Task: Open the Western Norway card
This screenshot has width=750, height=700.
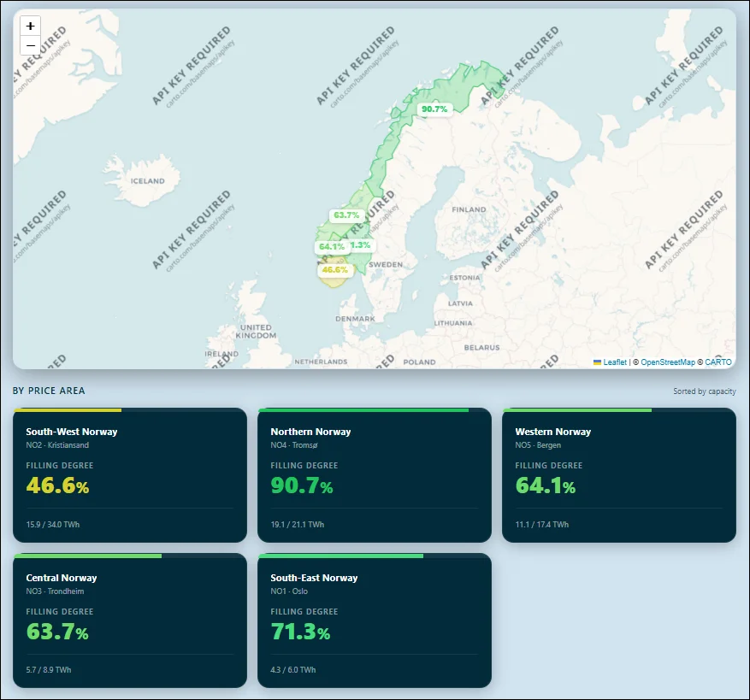Action: [x=619, y=475]
